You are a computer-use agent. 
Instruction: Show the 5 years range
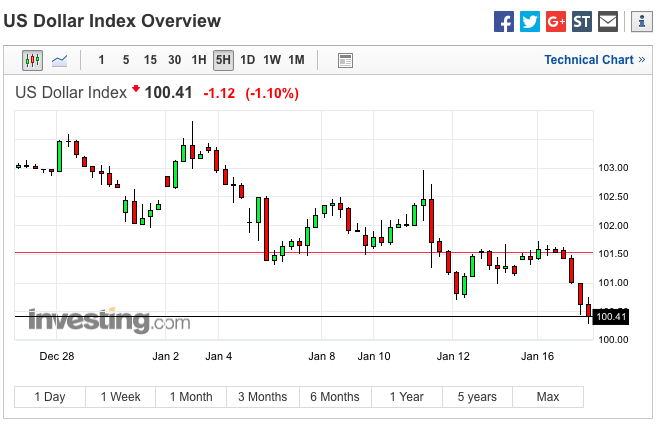click(477, 397)
